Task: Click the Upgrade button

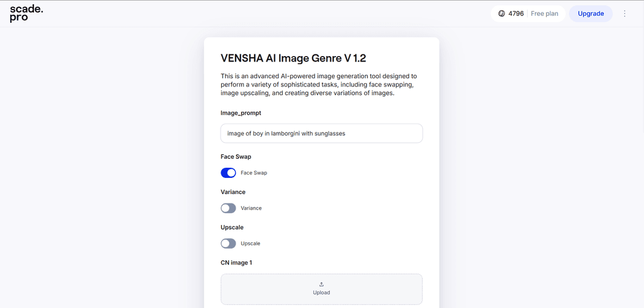Action: tap(590, 14)
